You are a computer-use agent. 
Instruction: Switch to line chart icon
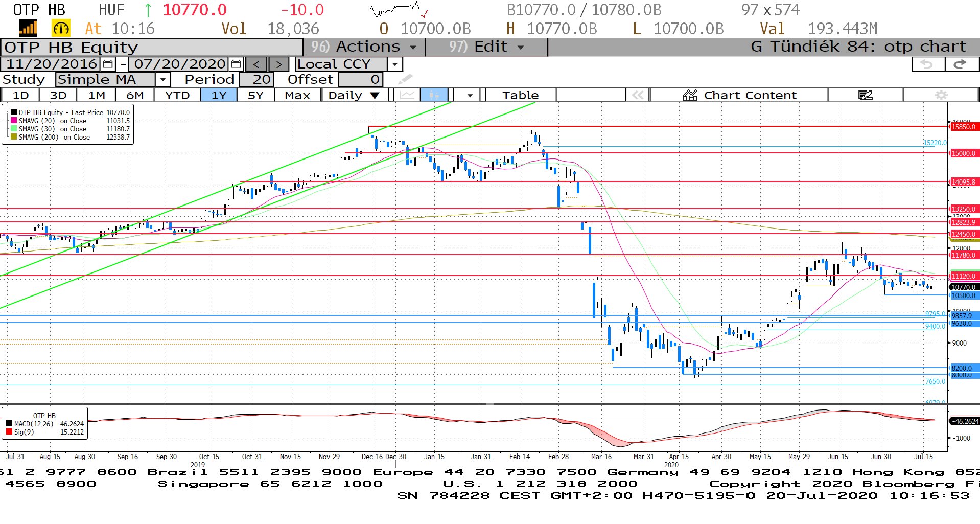pos(407,95)
